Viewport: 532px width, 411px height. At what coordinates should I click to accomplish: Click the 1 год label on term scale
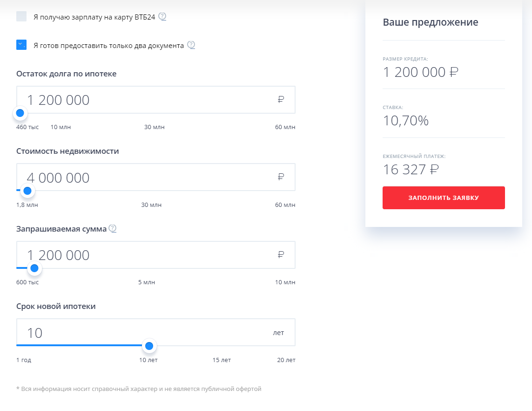24,360
